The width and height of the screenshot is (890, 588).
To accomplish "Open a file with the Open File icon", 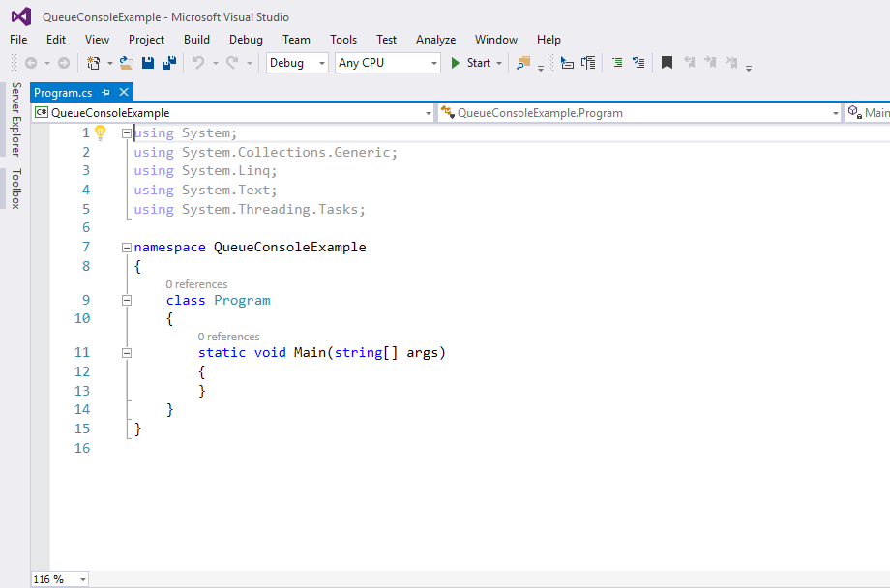I will [124, 62].
